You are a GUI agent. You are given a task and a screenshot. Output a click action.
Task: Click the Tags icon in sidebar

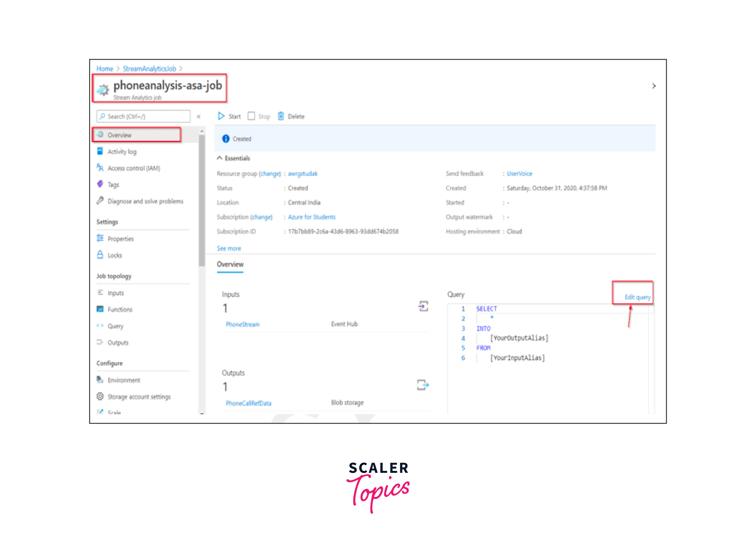click(100, 184)
